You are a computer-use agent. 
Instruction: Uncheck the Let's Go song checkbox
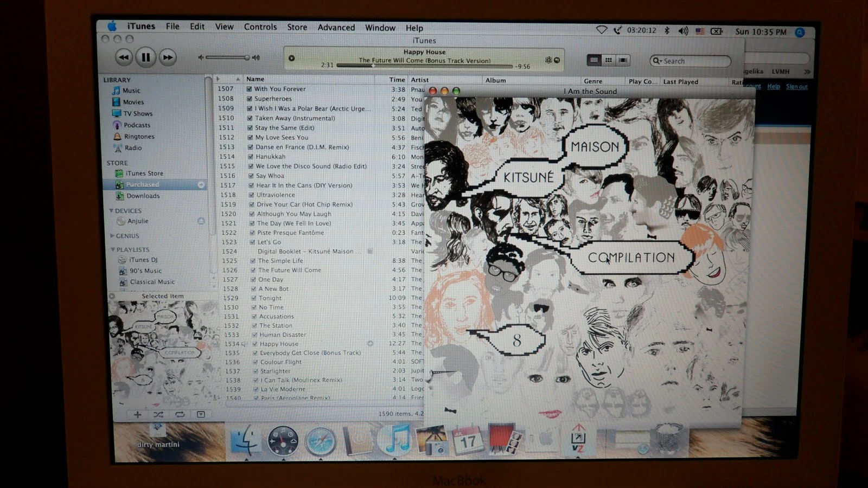(252, 242)
